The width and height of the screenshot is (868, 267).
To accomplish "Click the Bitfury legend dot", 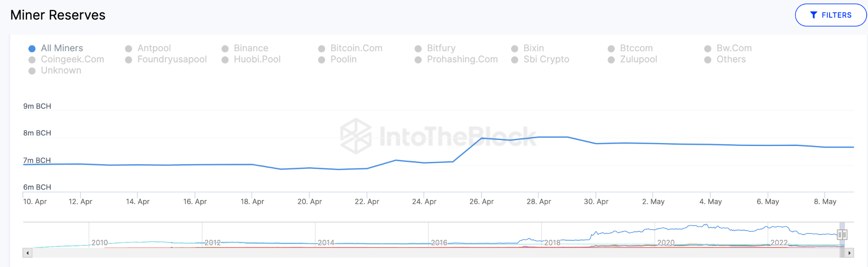I will 418,49.
